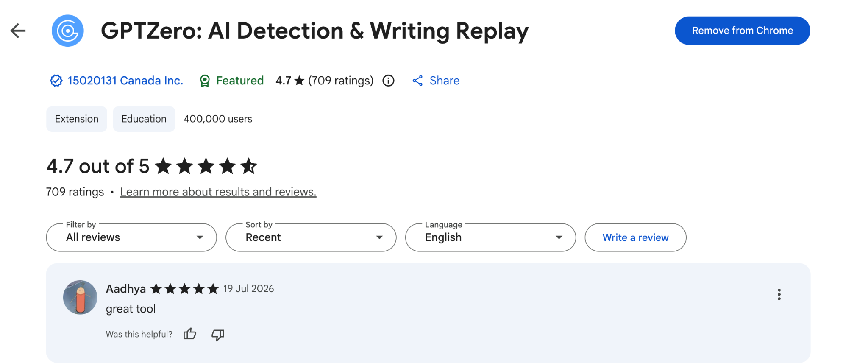Click the Featured badge icon

pyautogui.click(x=205, y=81)
